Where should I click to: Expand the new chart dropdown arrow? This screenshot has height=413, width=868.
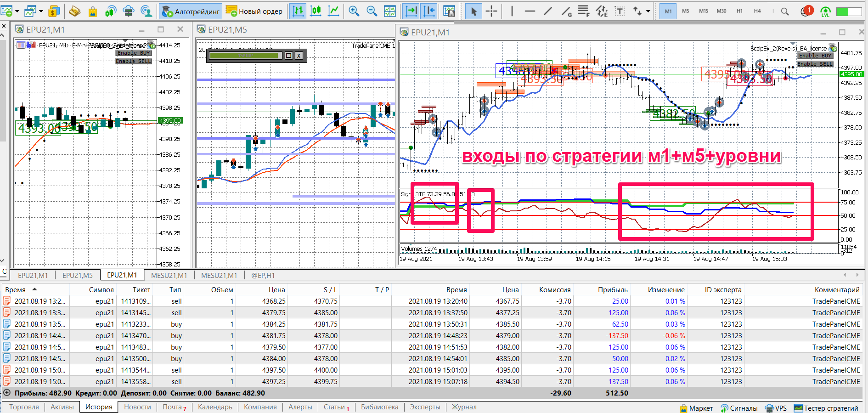click(x=17, y=11)
